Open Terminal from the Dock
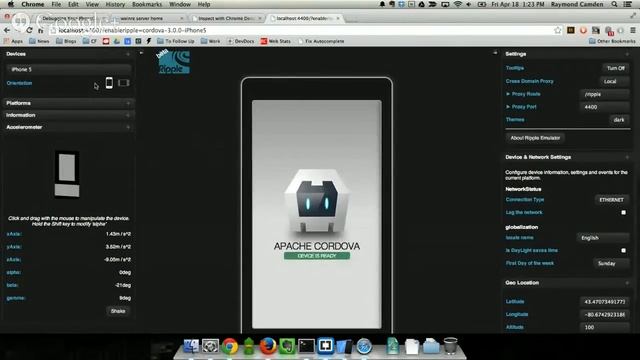 click(x=306, y=346)
